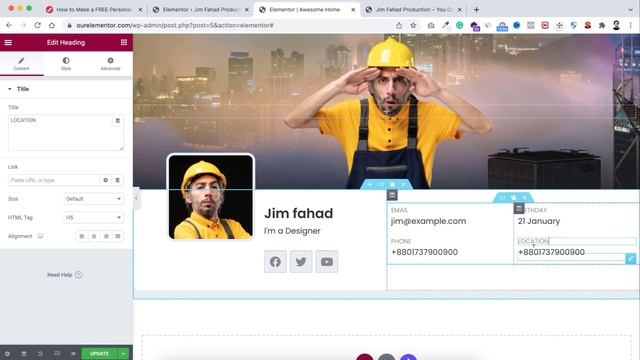Open Navigator layers icon in footer

tap(24, 354)
